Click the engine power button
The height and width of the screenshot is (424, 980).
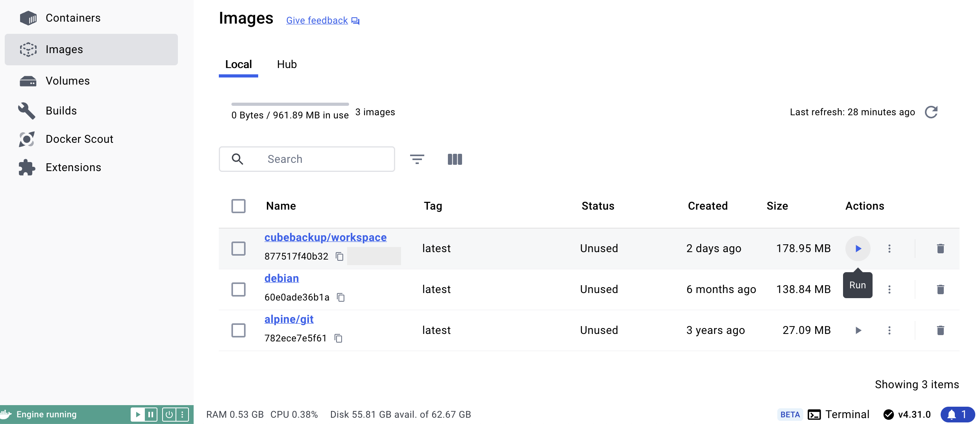pos(169,415)
